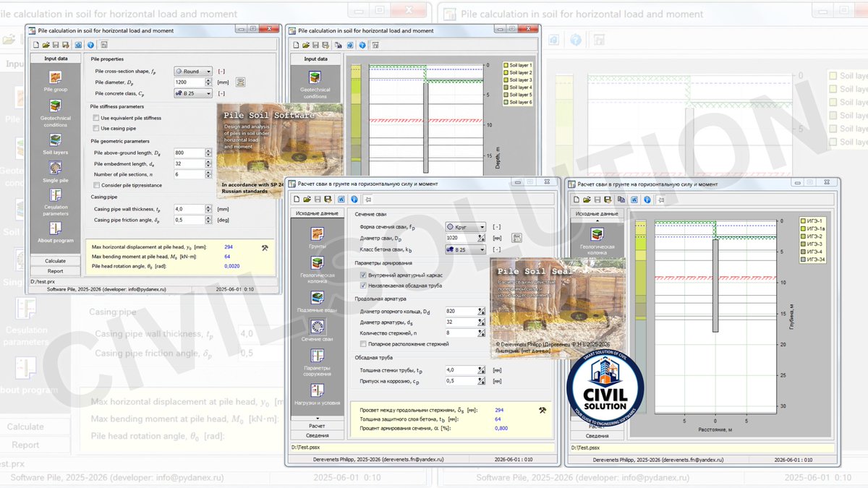Click Диаметр опорного кольца input field
Image resolution: width=868 pixels, height=488 pixels.
pos(461,312)
